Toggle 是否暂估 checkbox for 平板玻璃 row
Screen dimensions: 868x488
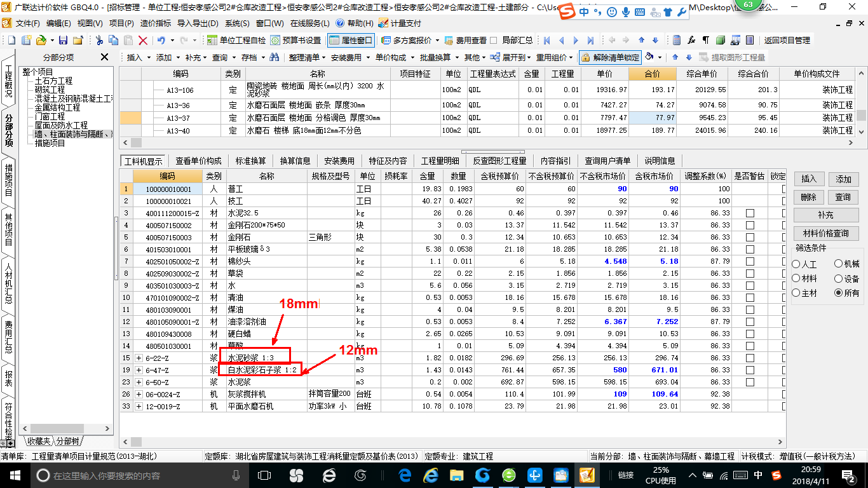point(750,249)
